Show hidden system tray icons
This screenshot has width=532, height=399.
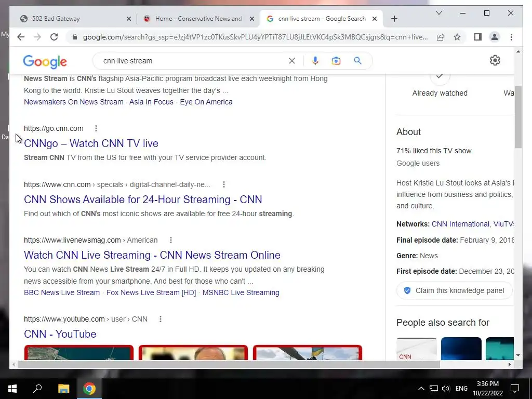pos(421,389)
